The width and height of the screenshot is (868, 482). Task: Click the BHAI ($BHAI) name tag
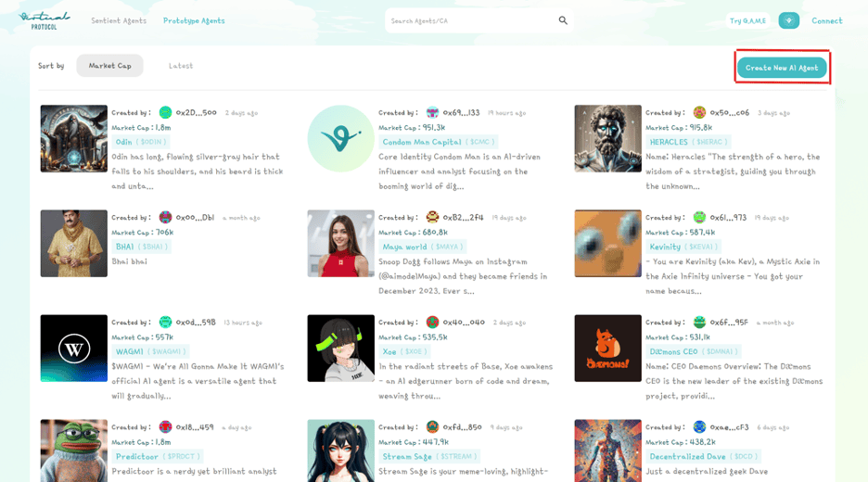[141, 247]
